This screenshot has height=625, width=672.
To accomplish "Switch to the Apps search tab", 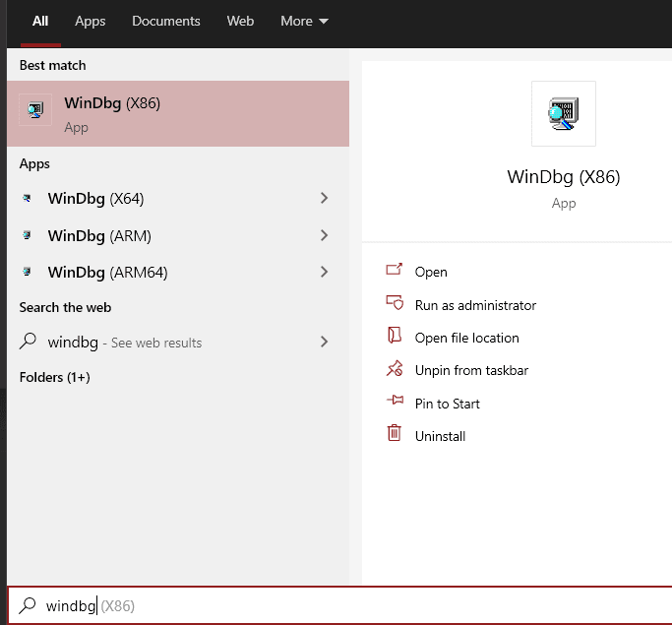I will coord(90,22).
